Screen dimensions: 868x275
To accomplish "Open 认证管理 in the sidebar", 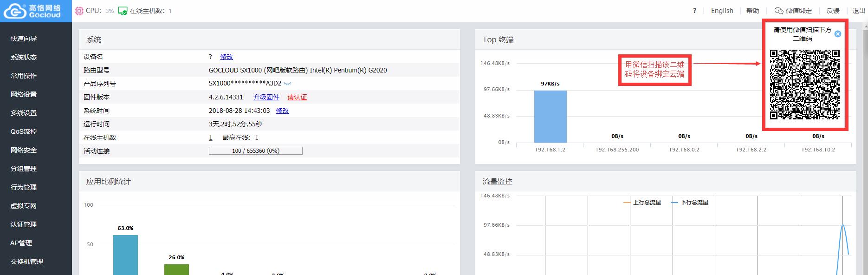I will [24, 224].
